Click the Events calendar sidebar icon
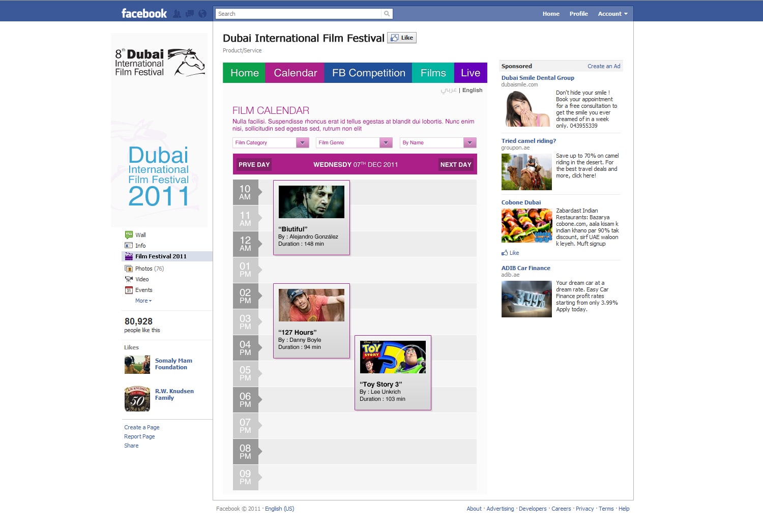This screenshot has width=763, height=532. click(x=129, y=290)
